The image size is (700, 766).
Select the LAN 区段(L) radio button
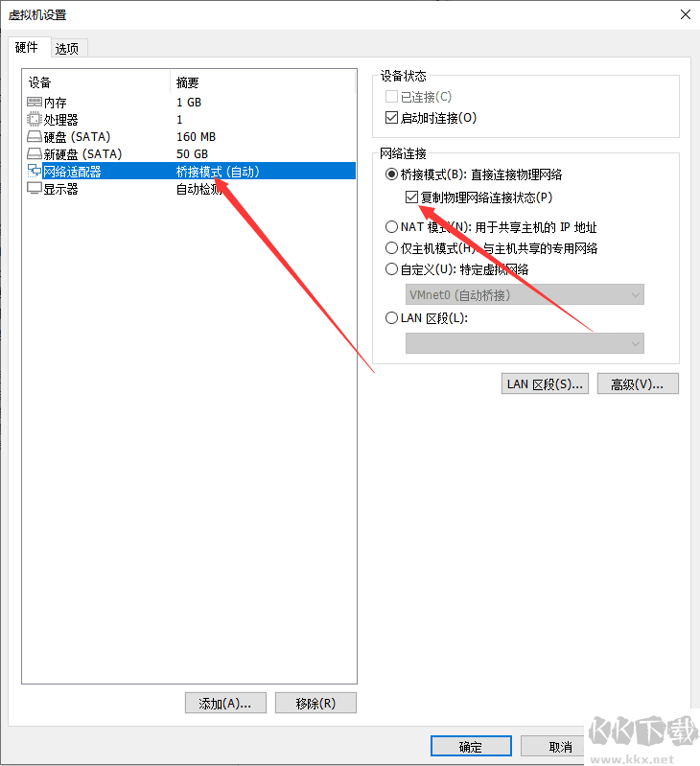tap(391, 318)
